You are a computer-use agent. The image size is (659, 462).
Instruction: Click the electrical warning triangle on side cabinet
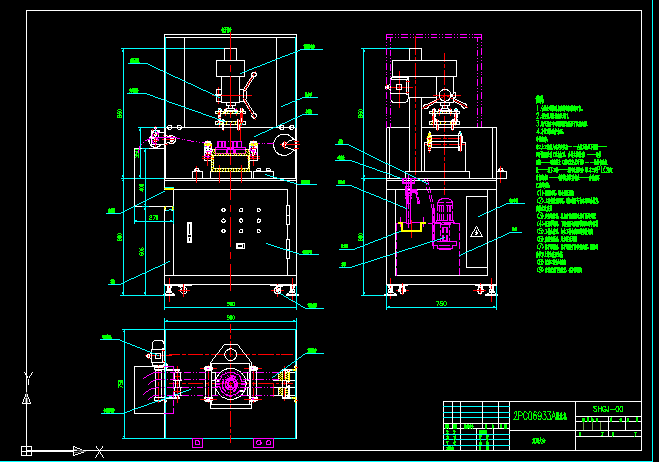tap(476, 232)
